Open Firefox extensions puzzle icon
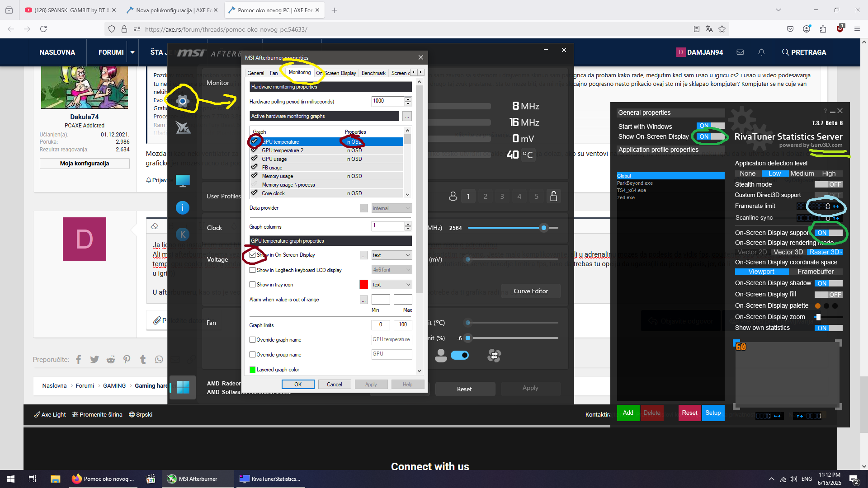The height and width of the screenshot is (488, 868). click(823, 29)
